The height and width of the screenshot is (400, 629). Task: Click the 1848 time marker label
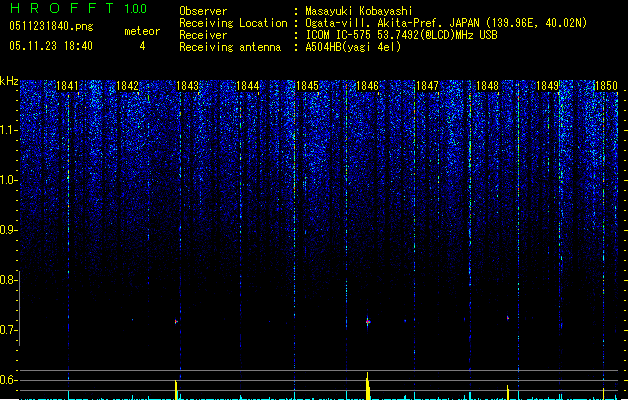pos(487,86)
